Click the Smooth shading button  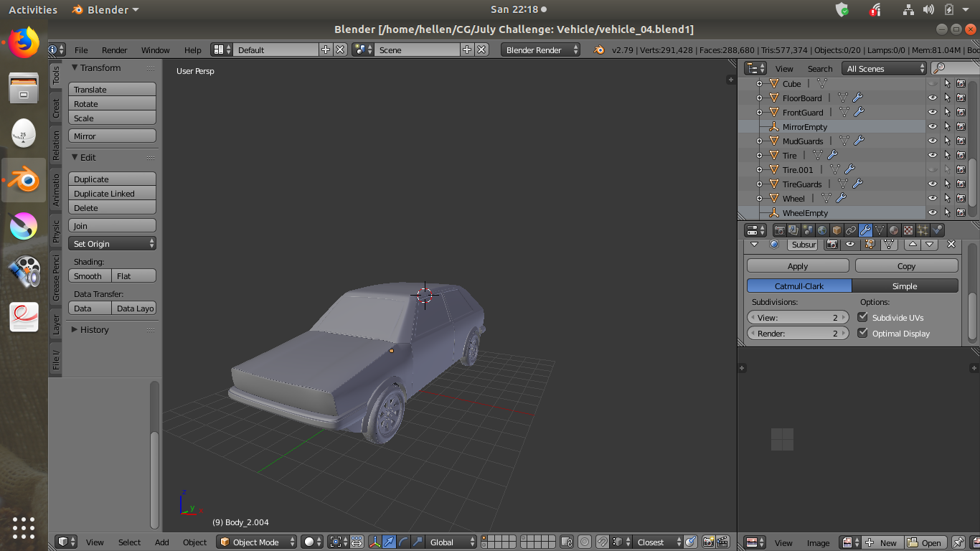coord(90,276)
